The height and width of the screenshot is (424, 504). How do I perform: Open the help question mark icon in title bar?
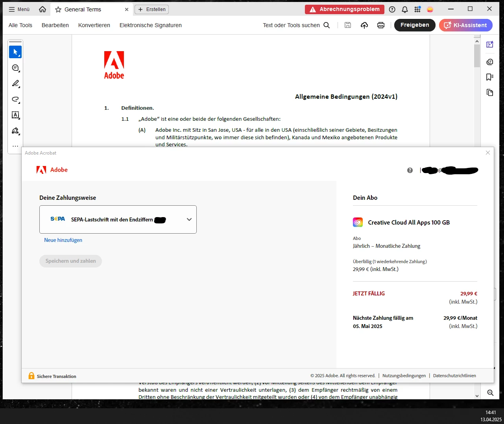[392, 9]
